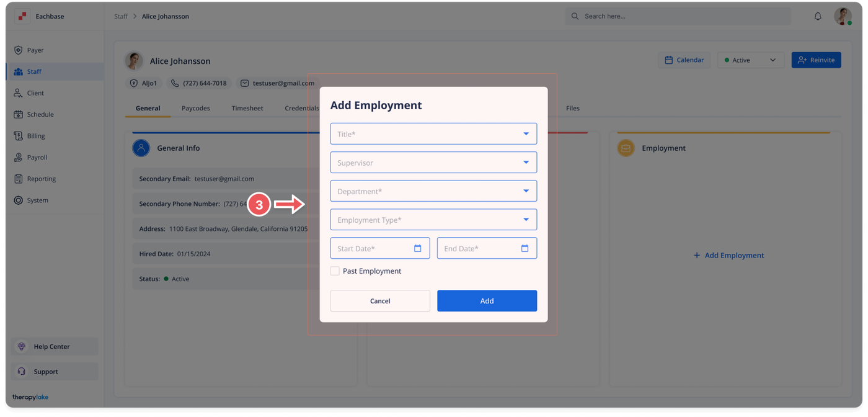Select the Staff sidebar icon
This screenshot has width=868, height=417.
[x=18, y=72]
